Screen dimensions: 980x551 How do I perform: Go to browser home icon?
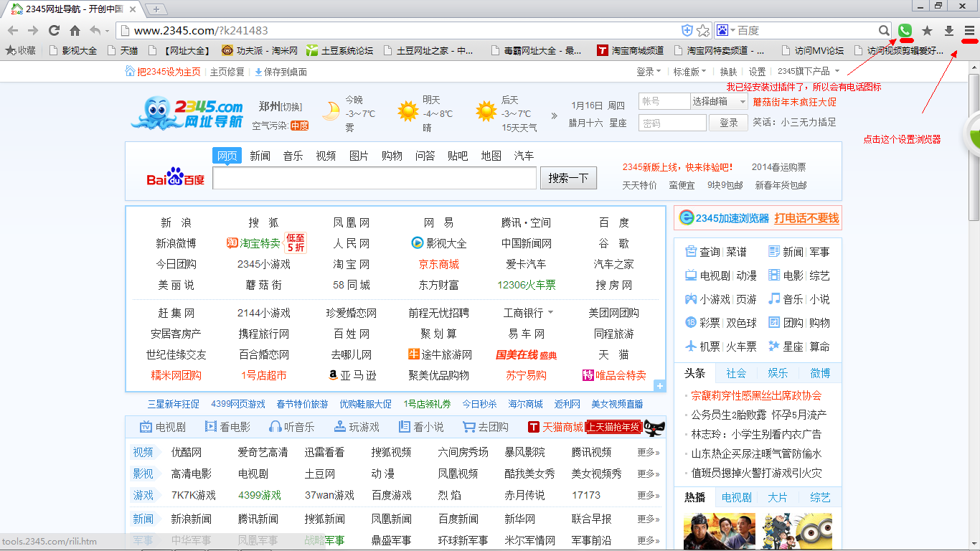pyautogui.click(x=75, y=30)
